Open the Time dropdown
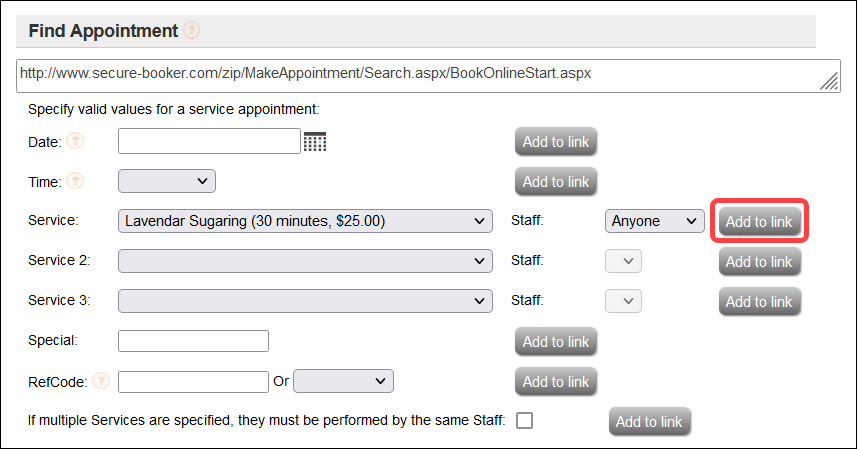This screenshot has width=857, height=449. click(167, 181)
